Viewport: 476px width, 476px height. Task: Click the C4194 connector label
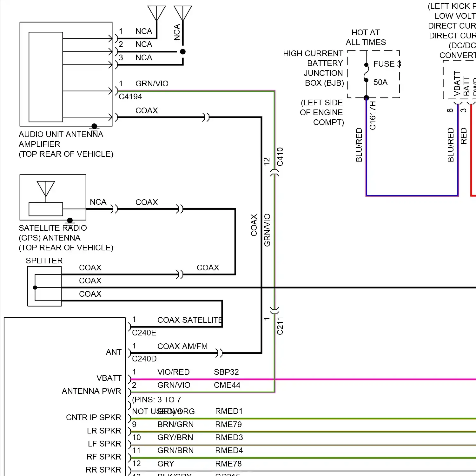click(x=130, y=97)
